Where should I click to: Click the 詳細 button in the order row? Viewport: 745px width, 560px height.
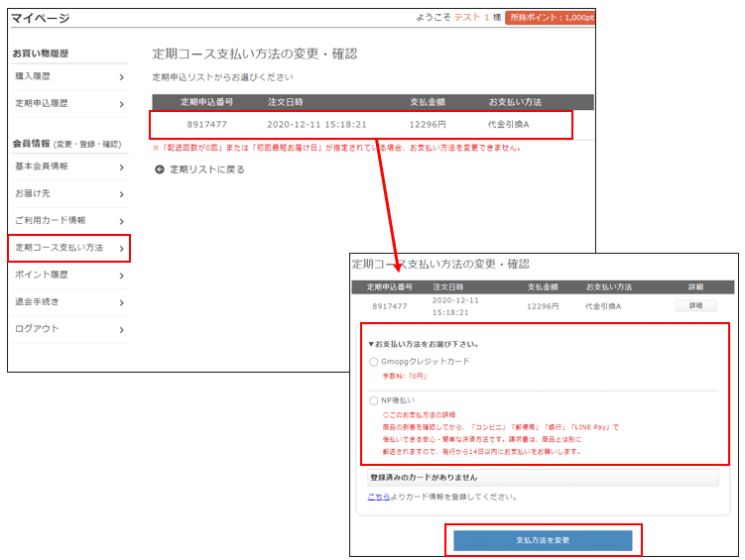coord(695,306)
